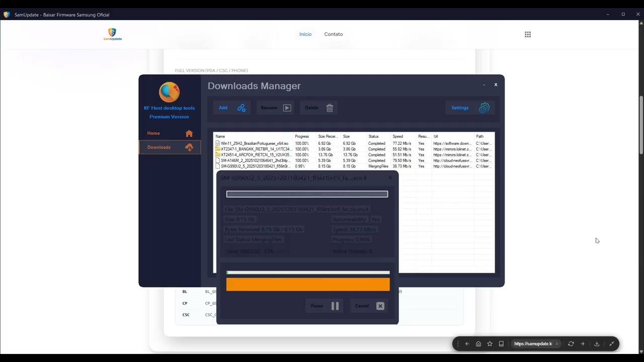Click the folder icon of the XT2347-1_BANGKK row
This screenshot has height=362, width=644.
(218, 149)
